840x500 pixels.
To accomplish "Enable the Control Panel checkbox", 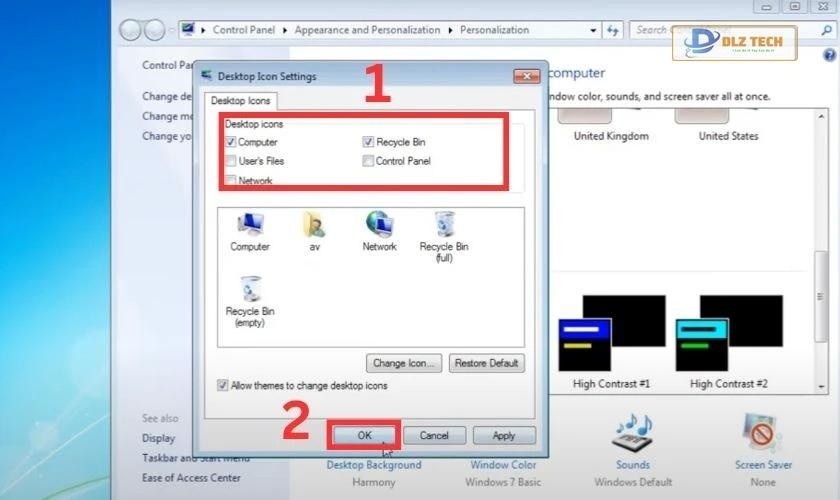I will click(369, 161).
